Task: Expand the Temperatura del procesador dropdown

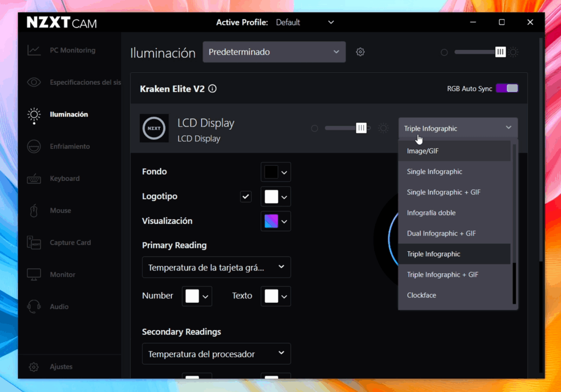Action: point(216,354)
